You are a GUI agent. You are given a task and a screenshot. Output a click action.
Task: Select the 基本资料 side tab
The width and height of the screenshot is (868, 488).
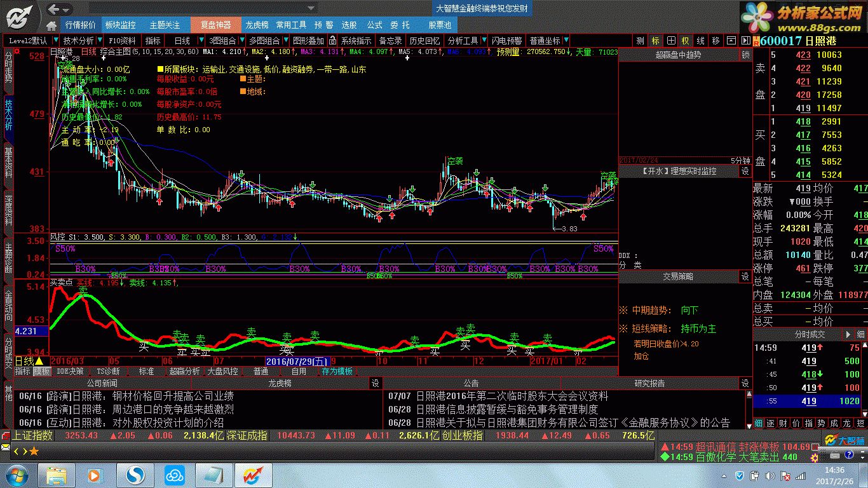[8, 165]
